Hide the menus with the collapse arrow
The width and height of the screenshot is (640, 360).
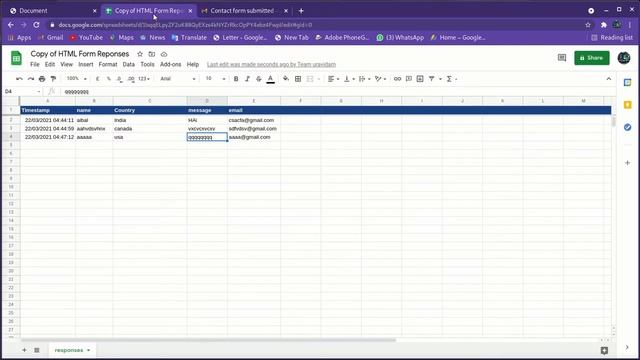[x=609, y=79]
